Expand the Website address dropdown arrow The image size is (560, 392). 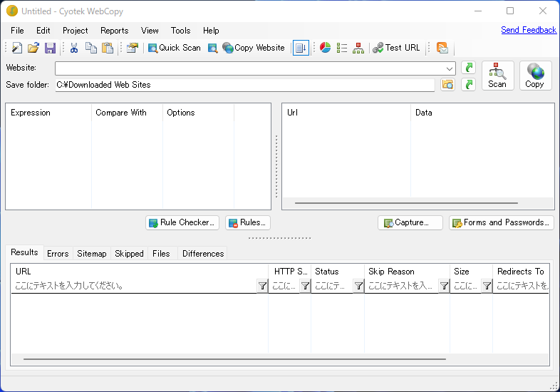pos(450,68)
